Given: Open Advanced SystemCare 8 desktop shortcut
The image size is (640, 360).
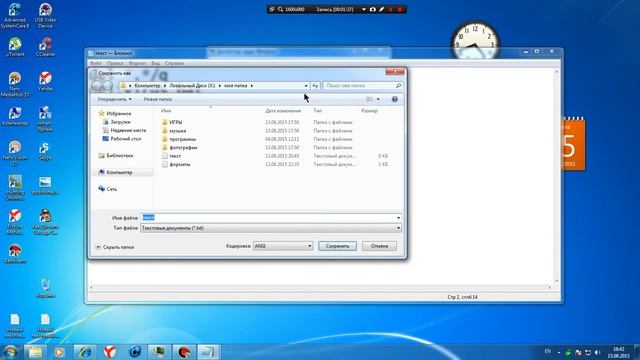Looking at the screenshot, I should point(15,16).
